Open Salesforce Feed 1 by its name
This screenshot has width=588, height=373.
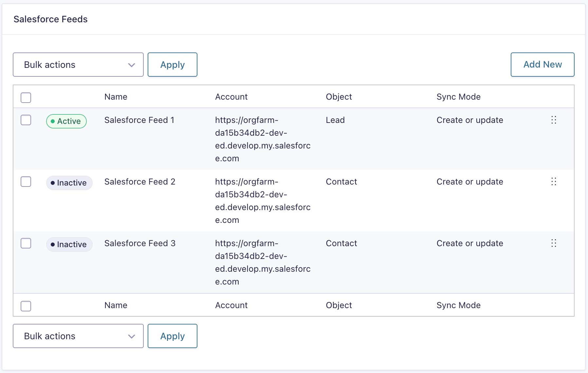(139, 120)
